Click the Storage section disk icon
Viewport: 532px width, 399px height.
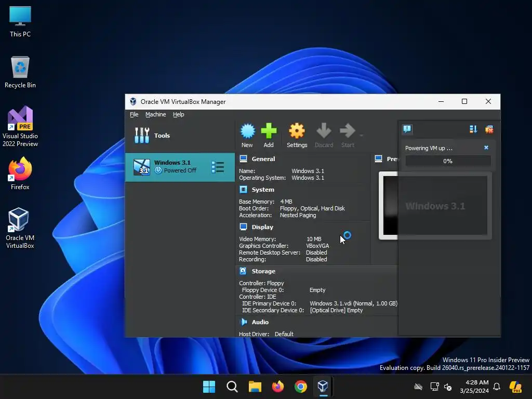click(x=243, y=271)
